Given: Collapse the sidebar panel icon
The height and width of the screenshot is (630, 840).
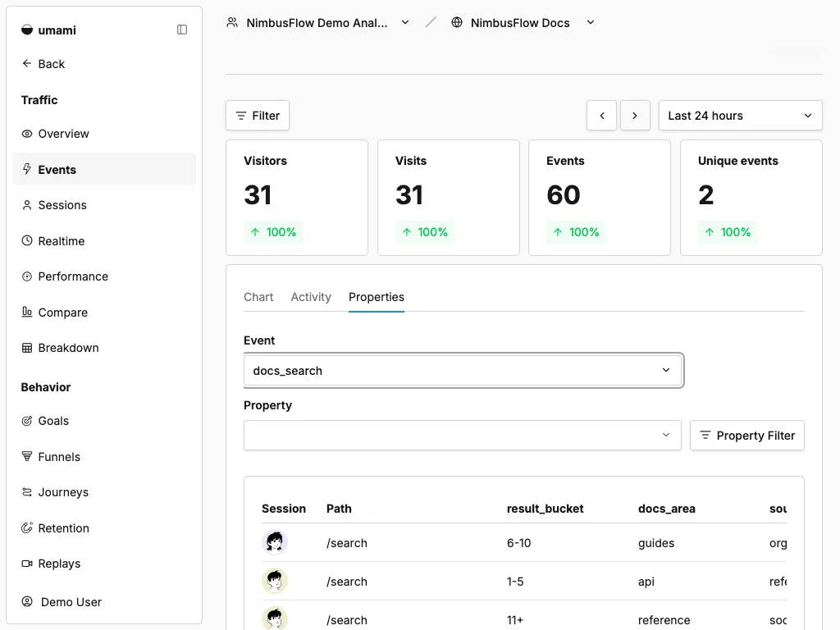Looking at the screenshot, I should (182, 30).
